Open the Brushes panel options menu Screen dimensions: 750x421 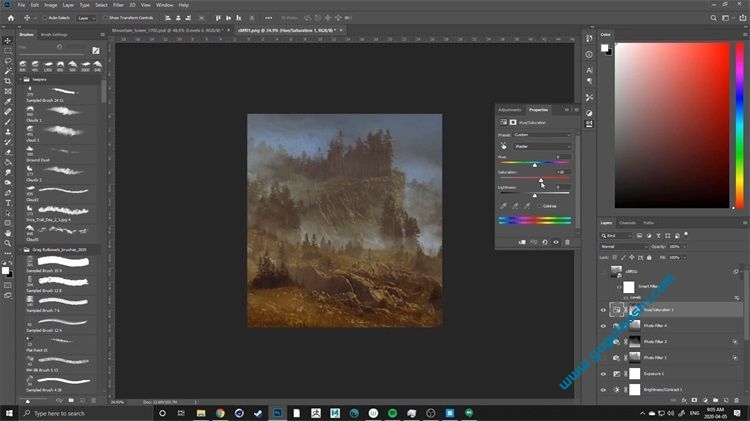coord(102,34)
